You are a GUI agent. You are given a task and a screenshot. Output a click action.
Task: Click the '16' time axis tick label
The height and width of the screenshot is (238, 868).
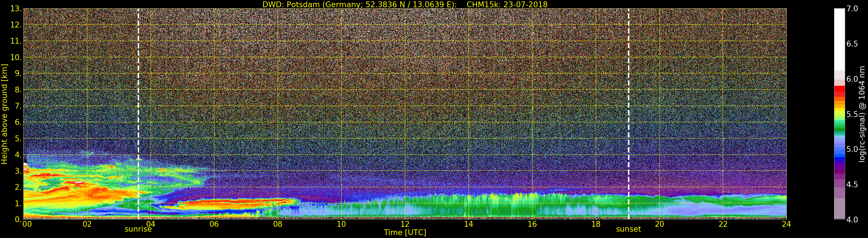(x=532, y=224)
